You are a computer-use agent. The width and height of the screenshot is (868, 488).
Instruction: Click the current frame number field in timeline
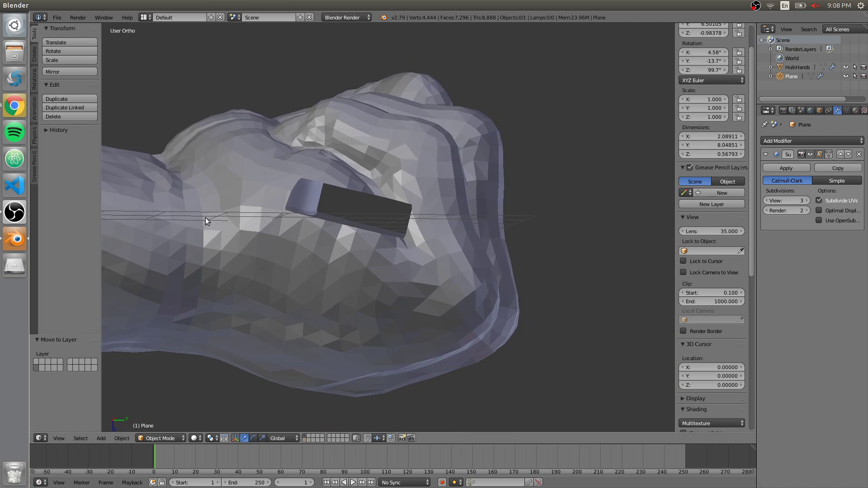pyautogui.click(x=294, y=482)
